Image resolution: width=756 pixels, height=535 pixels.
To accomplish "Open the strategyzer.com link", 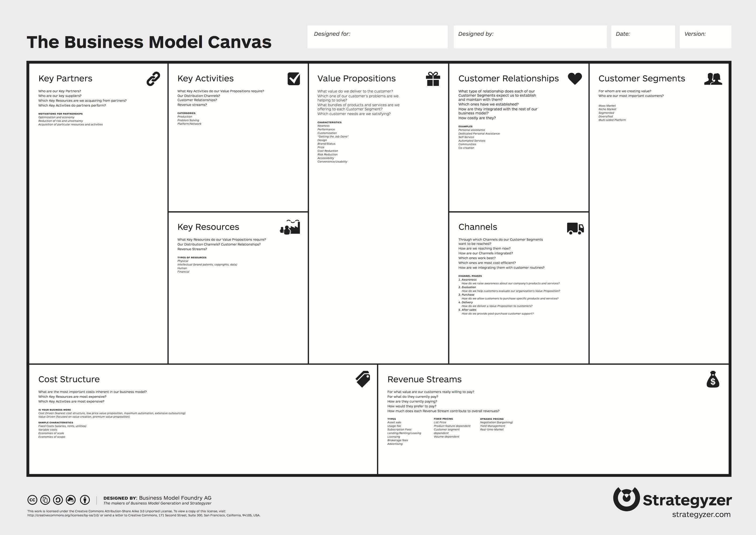I will click(701, 514).
